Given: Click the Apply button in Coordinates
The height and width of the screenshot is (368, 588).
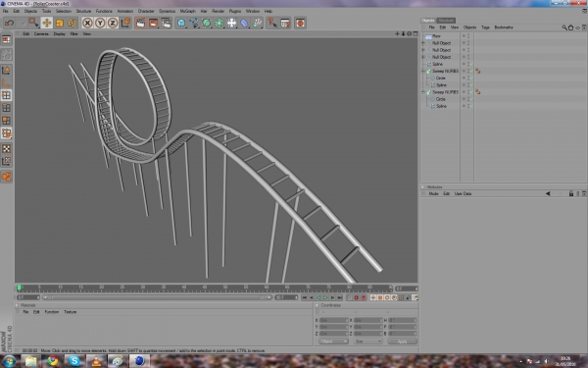Looking at the screenshot, I should click(x=402, y=342).
